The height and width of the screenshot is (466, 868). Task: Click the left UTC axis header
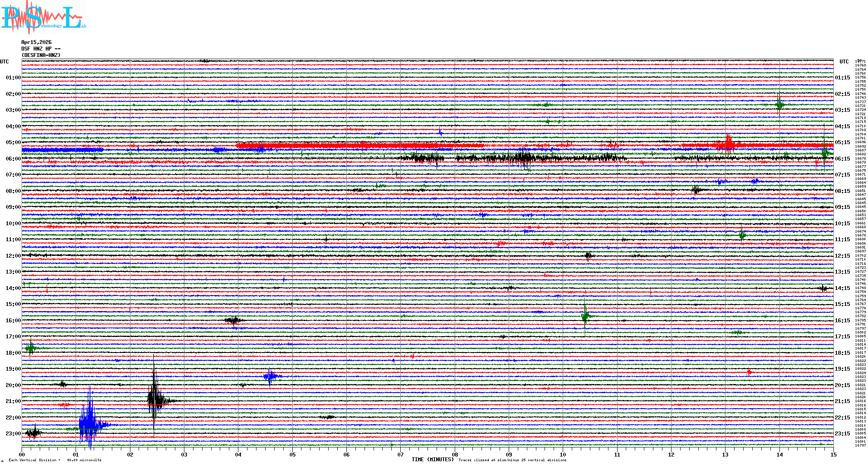tap(4, 62)
